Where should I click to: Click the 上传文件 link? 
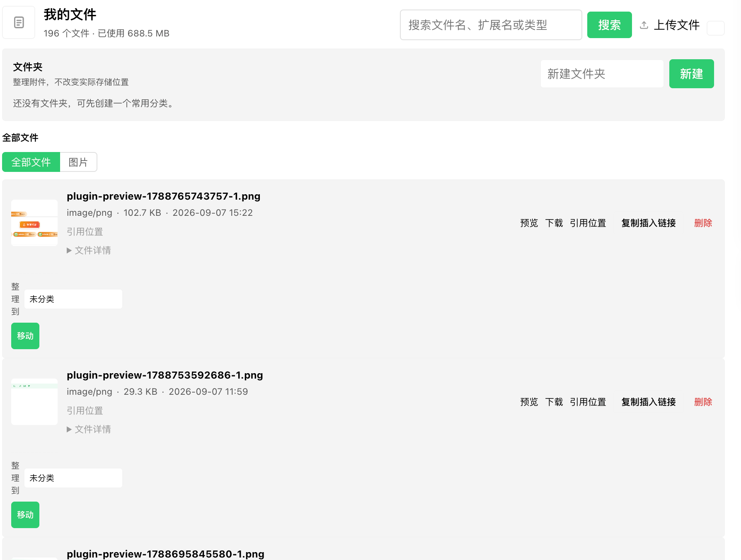[677, 25]
